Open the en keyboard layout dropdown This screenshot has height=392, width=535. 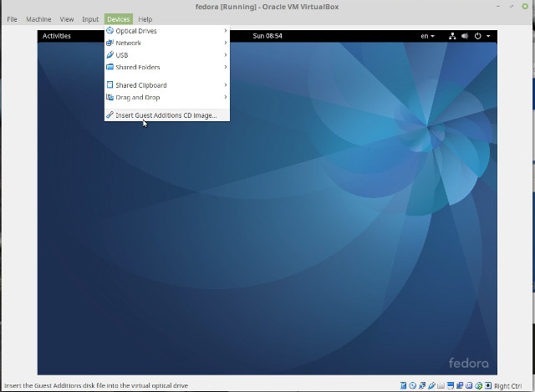coord(427,36)
